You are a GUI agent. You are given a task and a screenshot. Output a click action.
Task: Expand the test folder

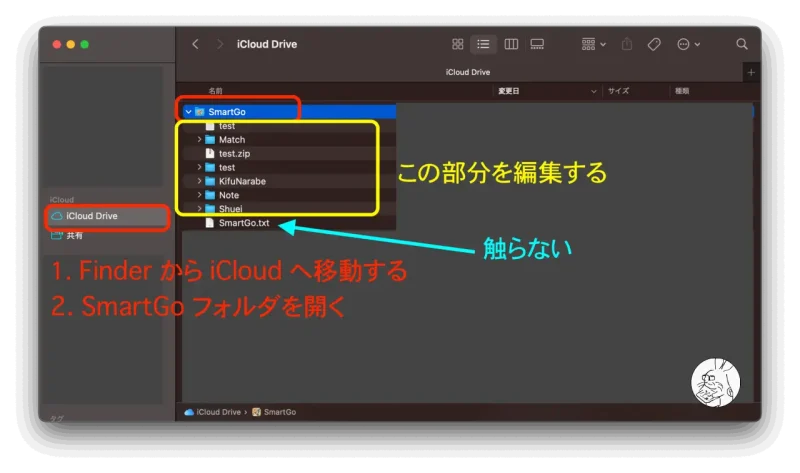coord(199,167)
